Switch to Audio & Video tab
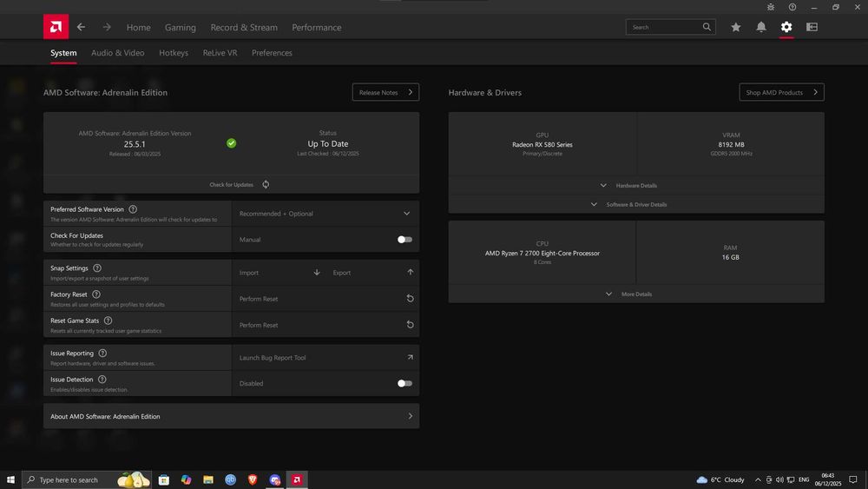Image resolution: width=868 pixels, height=489 pixels. pyautogui.click(x=118, y=53)
